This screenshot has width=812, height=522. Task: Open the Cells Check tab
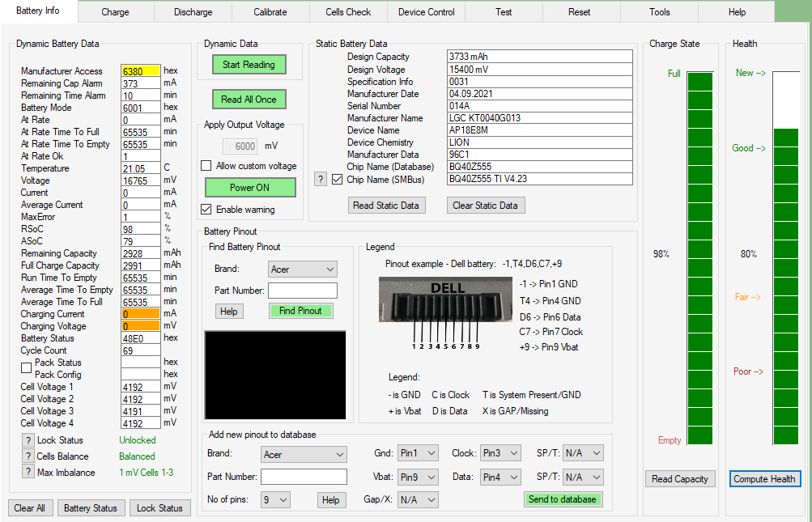point(348,12)
